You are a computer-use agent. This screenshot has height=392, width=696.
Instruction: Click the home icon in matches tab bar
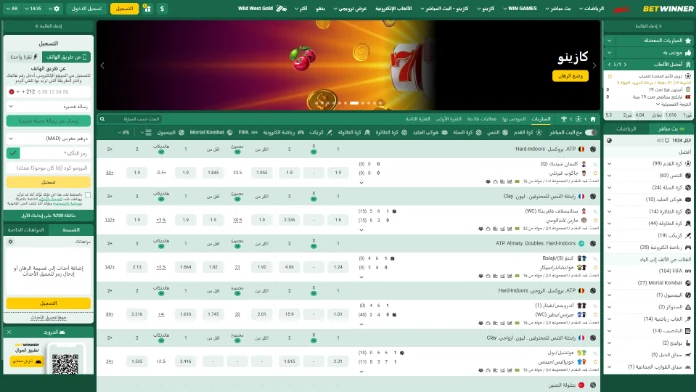(x=593, y=119)
